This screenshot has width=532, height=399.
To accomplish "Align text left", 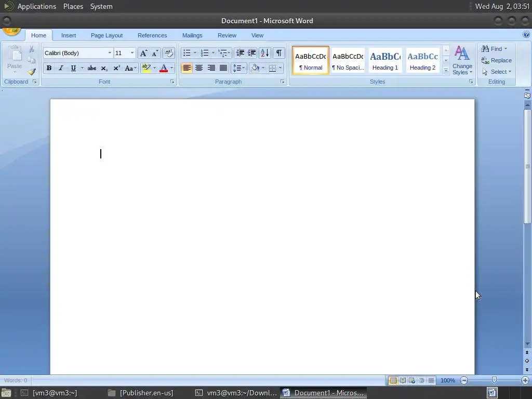I will coord(187,68).
